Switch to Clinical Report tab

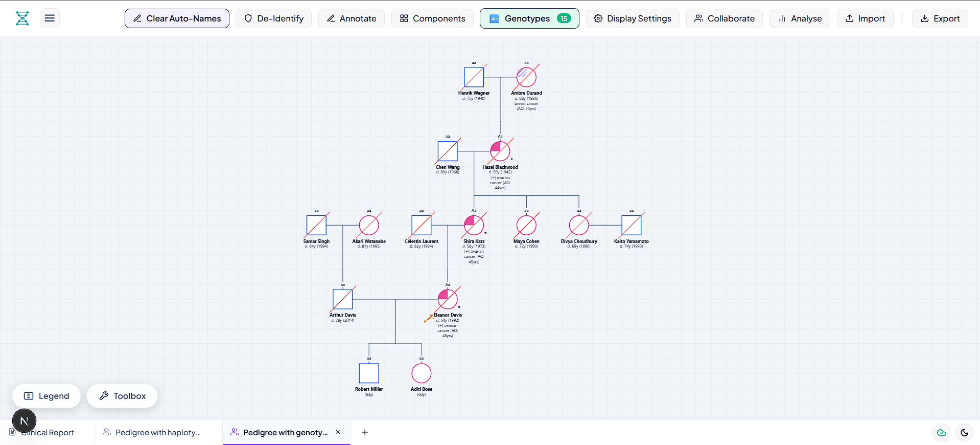47,433
